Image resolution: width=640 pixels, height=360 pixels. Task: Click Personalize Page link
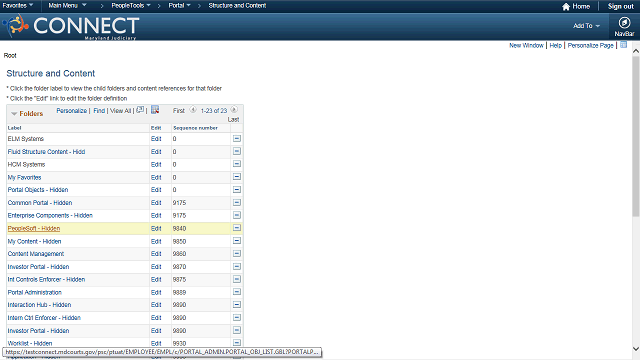pyautogui.click(x=590, y=45)
